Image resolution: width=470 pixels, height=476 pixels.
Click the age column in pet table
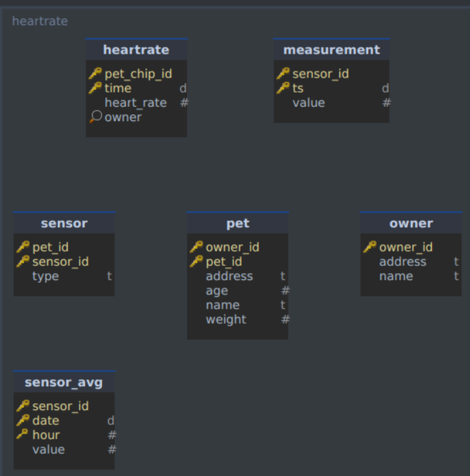click(x=238, y=290)
